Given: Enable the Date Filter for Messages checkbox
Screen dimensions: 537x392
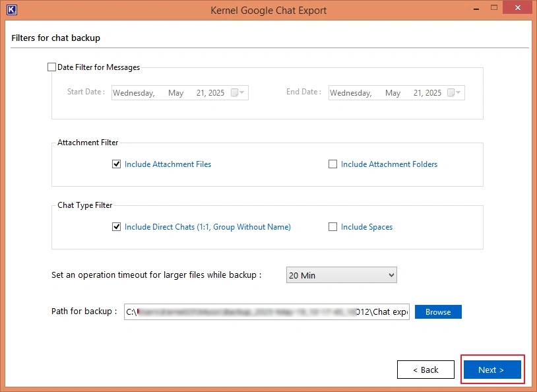Looking at the screenshot, I should [x=51, y=67].
